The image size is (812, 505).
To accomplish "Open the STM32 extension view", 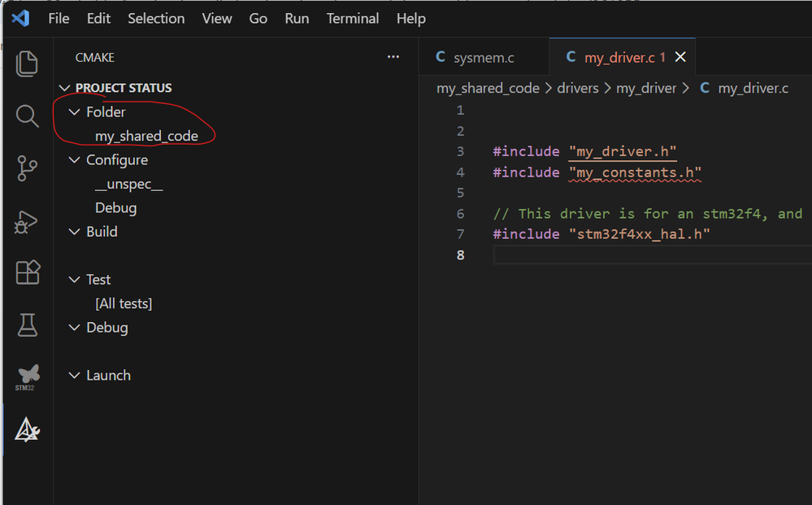I will 27,377.
